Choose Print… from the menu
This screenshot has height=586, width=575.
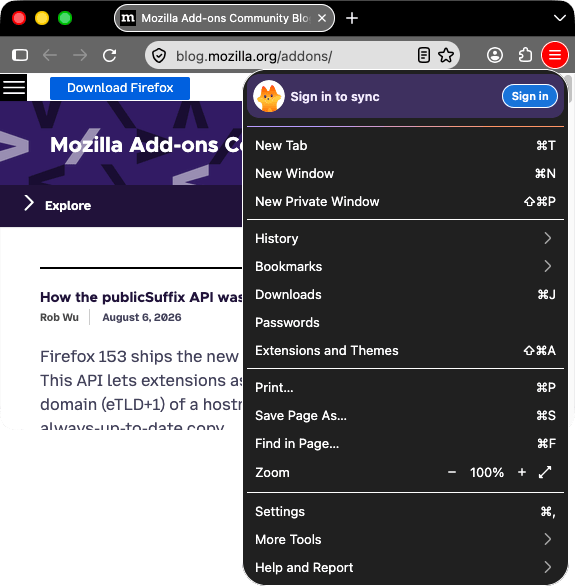405,388
